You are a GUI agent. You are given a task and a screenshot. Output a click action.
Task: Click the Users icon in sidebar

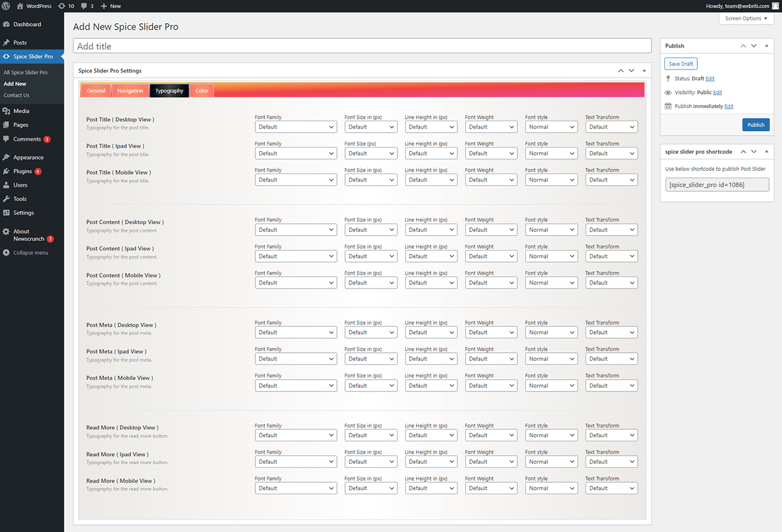(6, 185)
